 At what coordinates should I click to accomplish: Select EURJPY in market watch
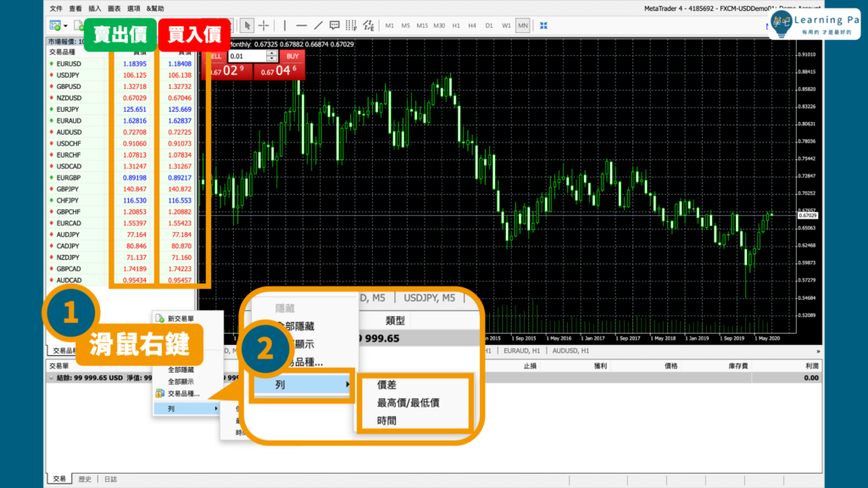click(x=68, y=109)
